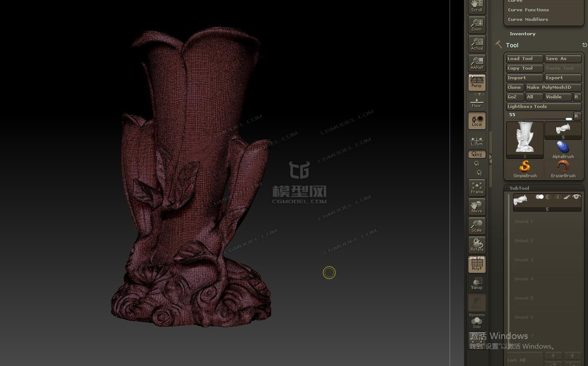This screenshot has width=588, height=366.
Task: Open the Curve Modifiers submenu
Action: pos(528,20)
